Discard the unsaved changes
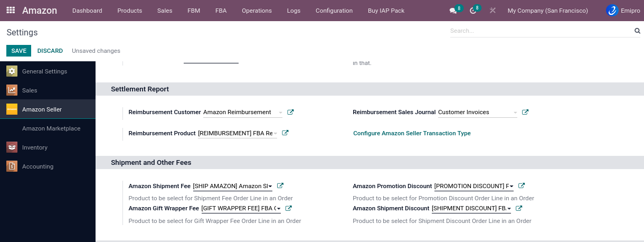 pyautogui.click(x=50, y=51)
